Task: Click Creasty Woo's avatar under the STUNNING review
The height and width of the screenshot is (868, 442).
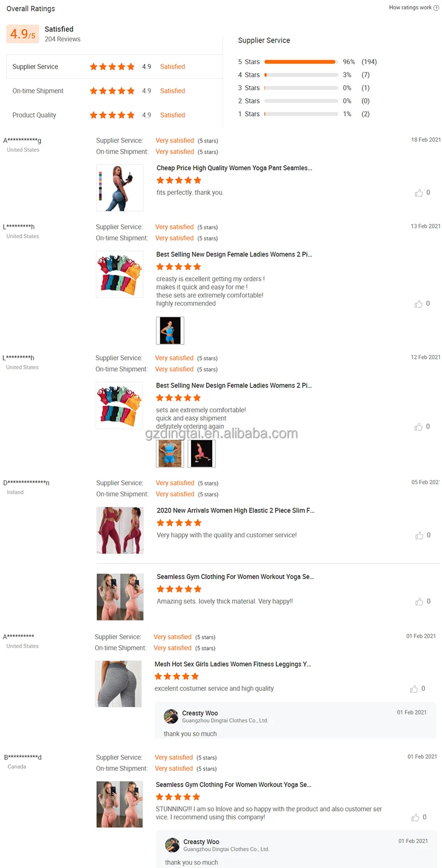Action: coord(172,845)
